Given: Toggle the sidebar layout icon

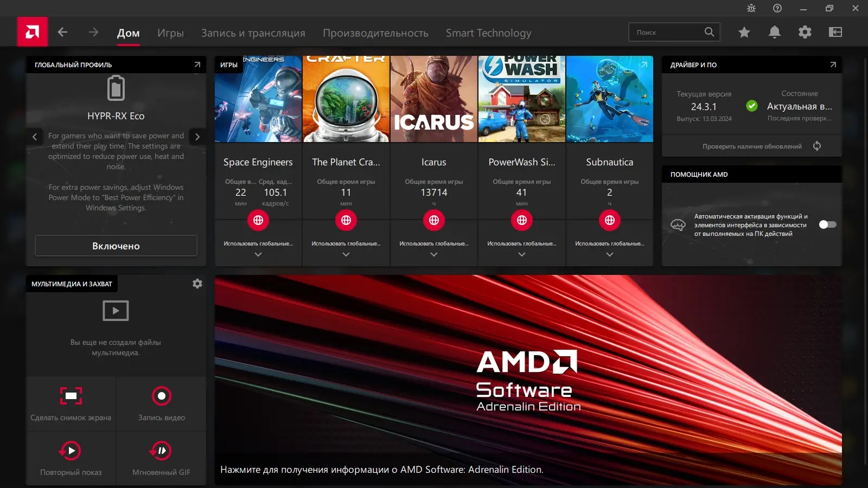Looking at the screenshot, I should click(835, 33).
